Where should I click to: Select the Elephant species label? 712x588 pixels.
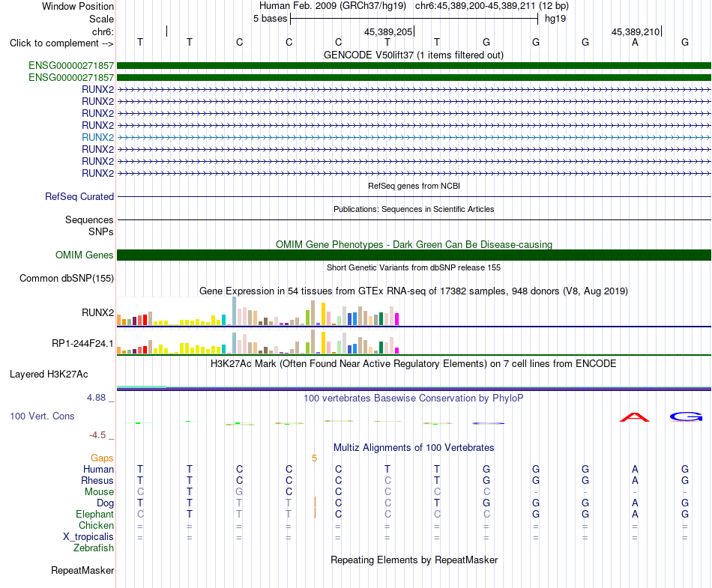pos(95,514)
